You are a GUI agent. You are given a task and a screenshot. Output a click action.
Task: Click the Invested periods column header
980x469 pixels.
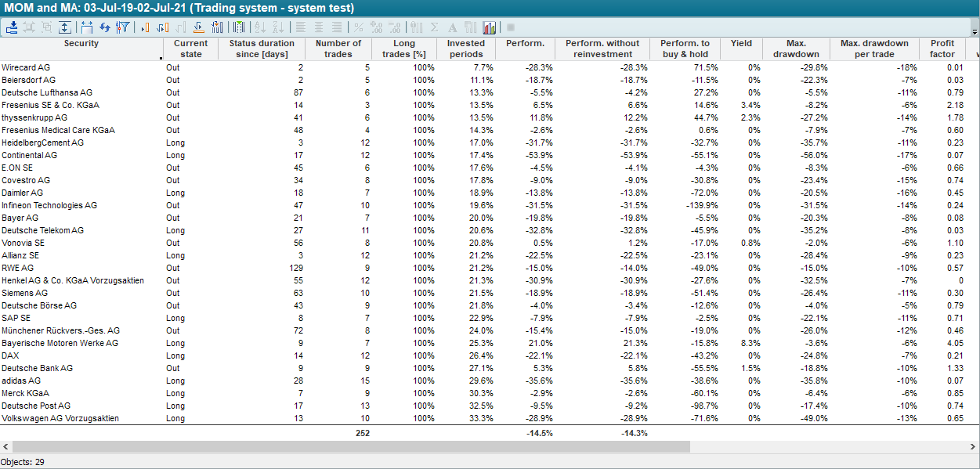pos(466,49)
